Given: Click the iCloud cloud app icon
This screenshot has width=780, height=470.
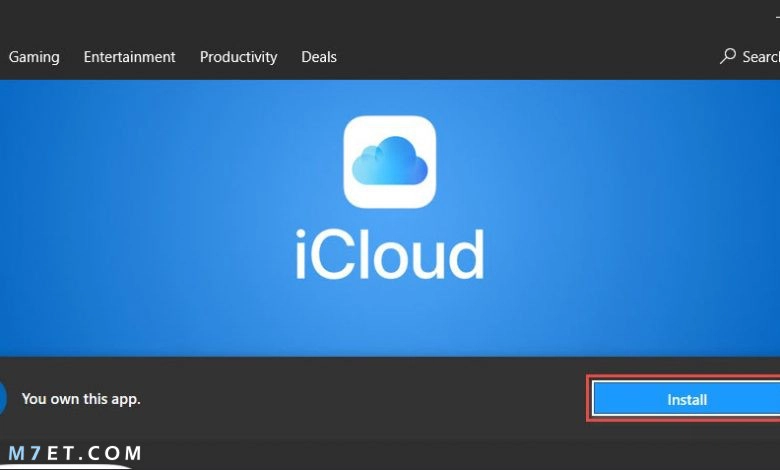Looking at the screenshot, I should coord(390,162).
